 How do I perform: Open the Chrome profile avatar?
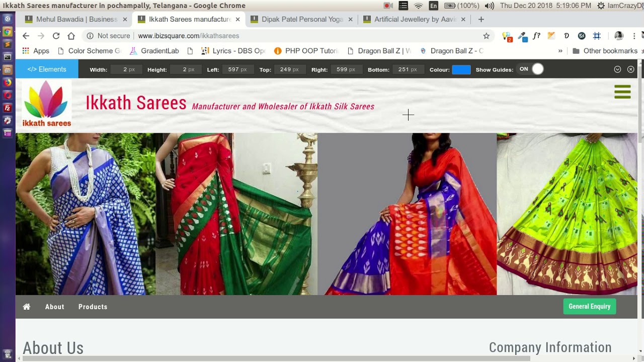[x=619, y=36]
